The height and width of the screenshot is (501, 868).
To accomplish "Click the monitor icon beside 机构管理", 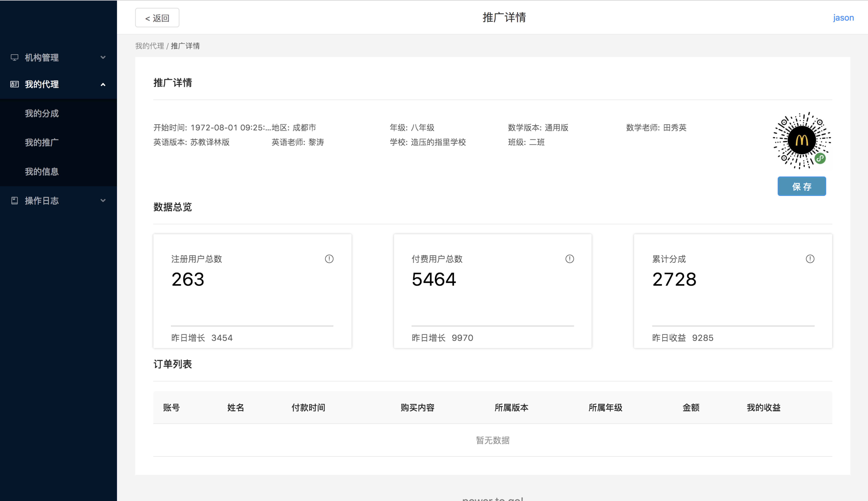I will [x=14, y=57].
